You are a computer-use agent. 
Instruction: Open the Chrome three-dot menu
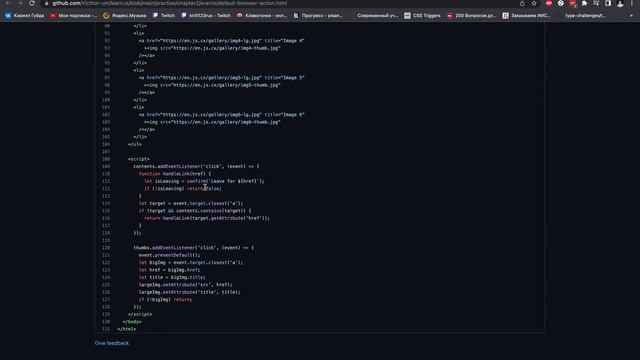(632, 3)
